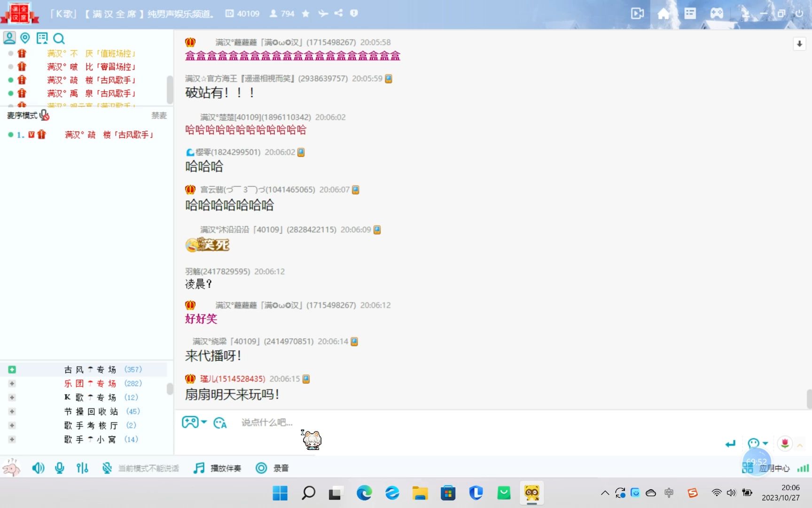Send a flower with the rose icon

coord(785,444)
